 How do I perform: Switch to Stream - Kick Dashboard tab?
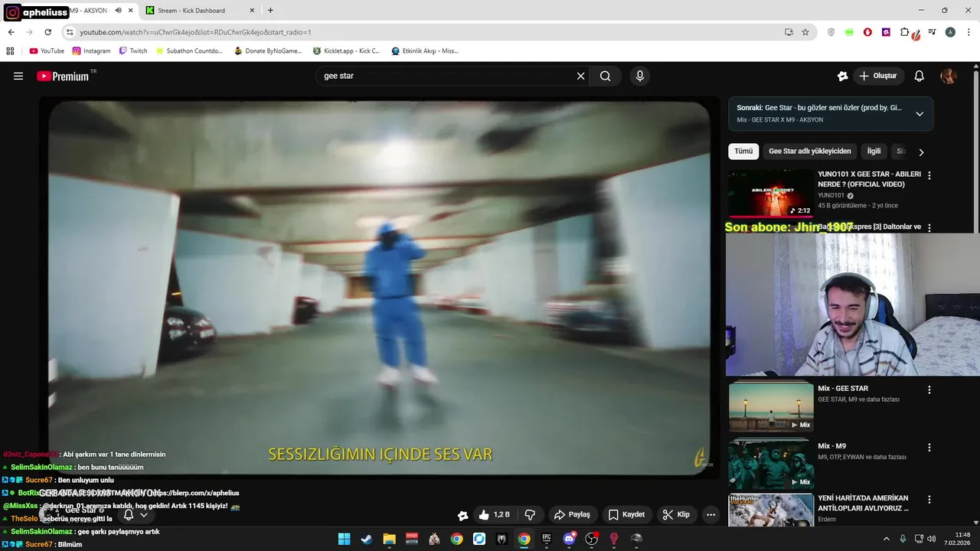(198, 11)
